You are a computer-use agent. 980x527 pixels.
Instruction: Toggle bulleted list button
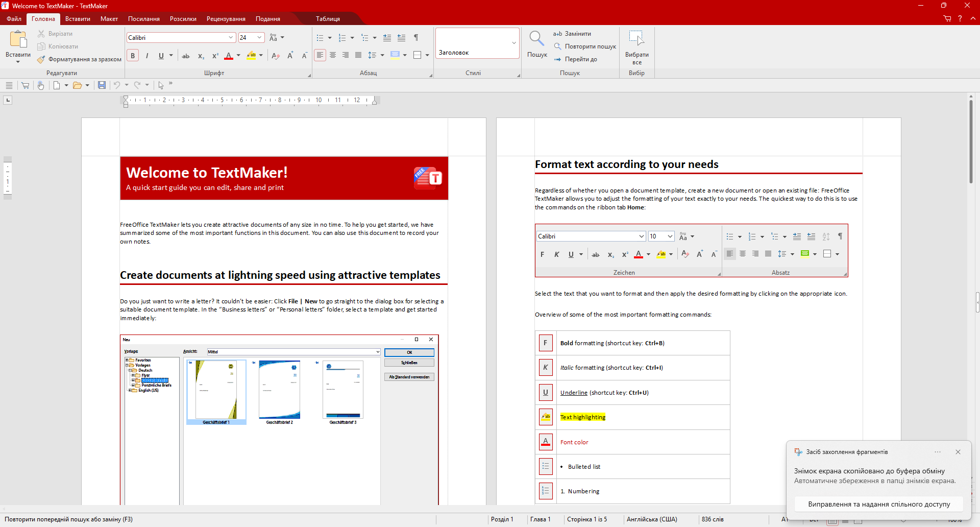[320, 38]
